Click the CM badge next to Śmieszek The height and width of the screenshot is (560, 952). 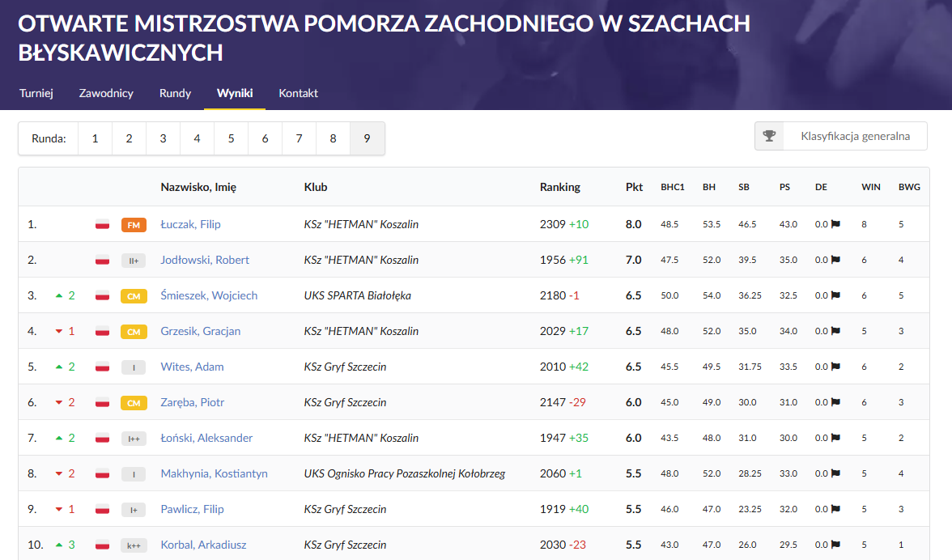pos(134,295)
